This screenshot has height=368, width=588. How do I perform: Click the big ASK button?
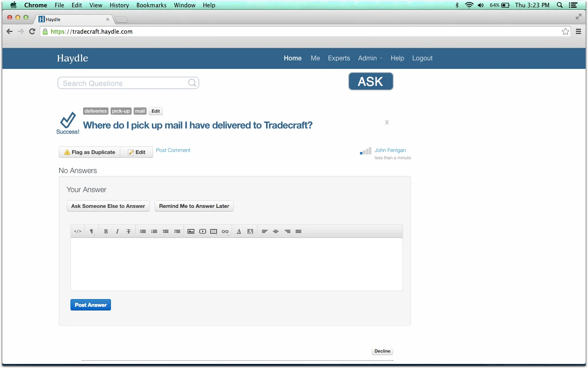click(371, 81)
